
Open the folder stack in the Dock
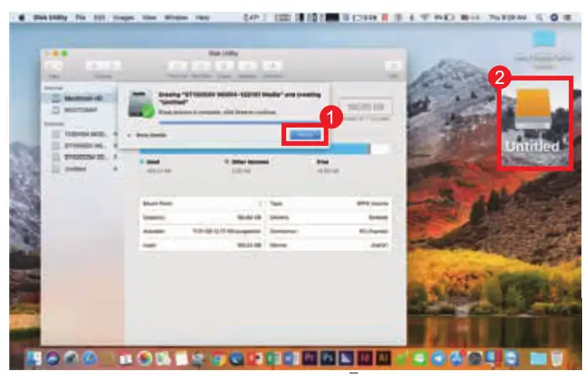coord(539,358)
